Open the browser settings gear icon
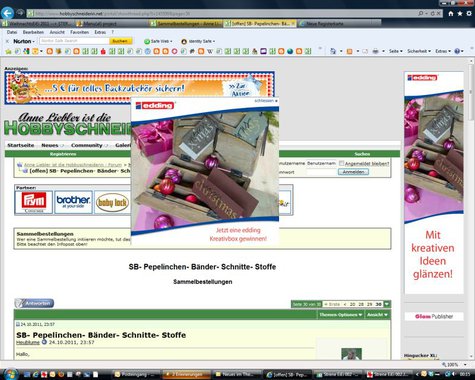Image resolution: width=475 pixels, height=380 pixels. pyautogui.click(x=469, y=13)
